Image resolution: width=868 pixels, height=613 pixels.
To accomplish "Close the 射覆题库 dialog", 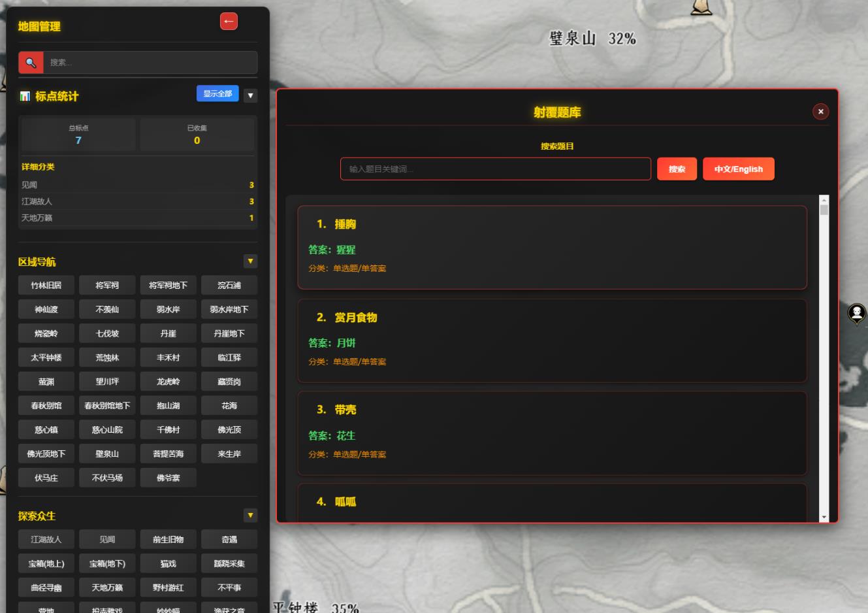I will tap(820, 112).
